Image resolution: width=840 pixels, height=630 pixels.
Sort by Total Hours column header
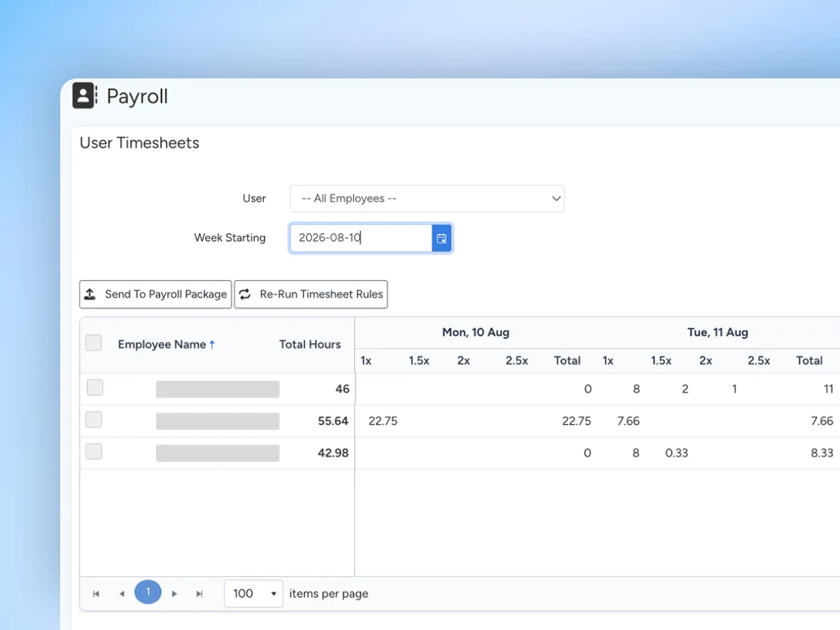point(310,344)
